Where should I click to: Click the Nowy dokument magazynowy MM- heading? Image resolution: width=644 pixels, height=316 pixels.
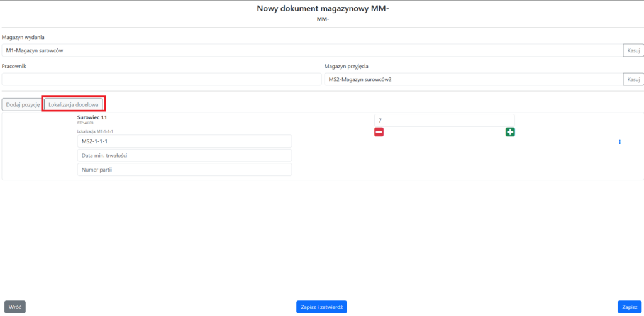pos(323,8)
